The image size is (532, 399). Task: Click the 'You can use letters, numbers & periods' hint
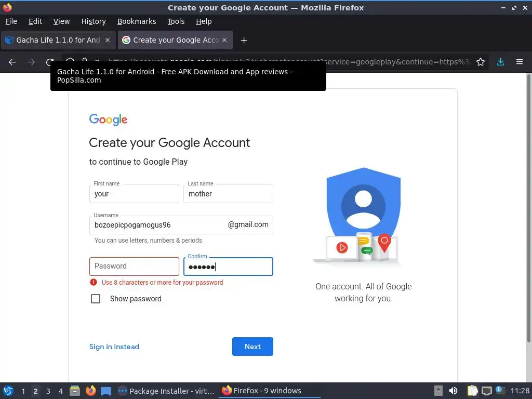148,241
